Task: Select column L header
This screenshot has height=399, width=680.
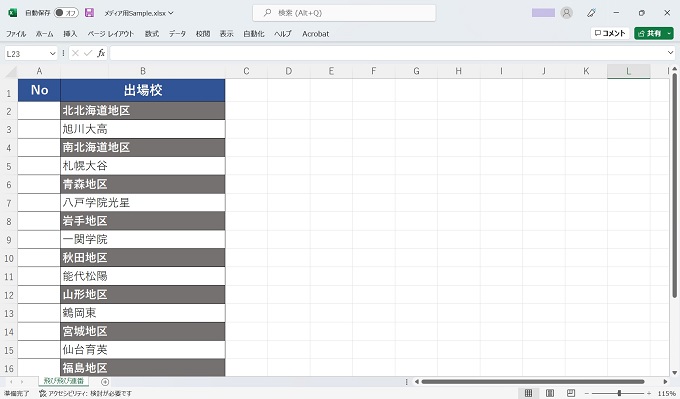Action: pos(628,71)
